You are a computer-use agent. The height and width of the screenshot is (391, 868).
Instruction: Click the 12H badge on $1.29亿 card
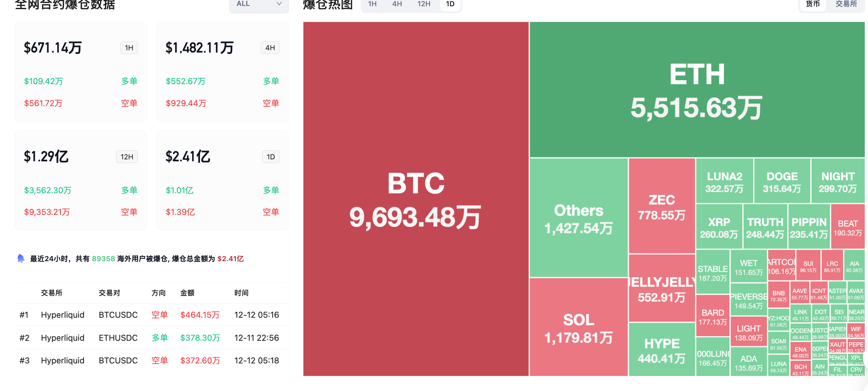point(127,157)
